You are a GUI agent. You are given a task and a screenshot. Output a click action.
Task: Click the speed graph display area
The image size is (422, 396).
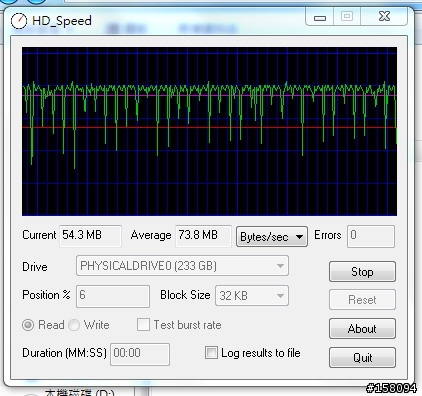(x=209, y=131)
